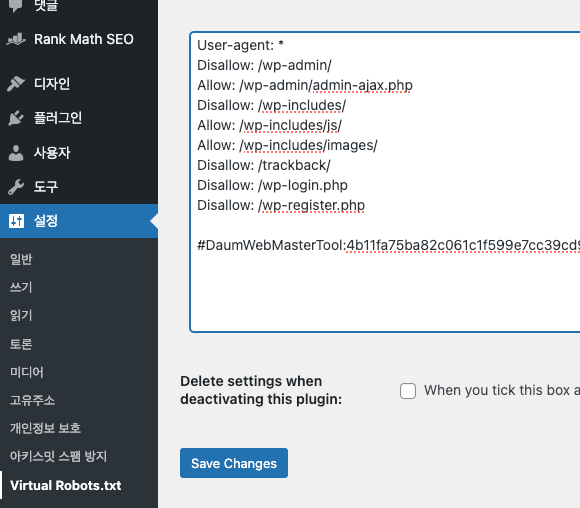The width and height of the screenshot is (580, 508).
Task: Open the Rank Math SEO menu
Action: pyautogui.click(x=79, y=39)
